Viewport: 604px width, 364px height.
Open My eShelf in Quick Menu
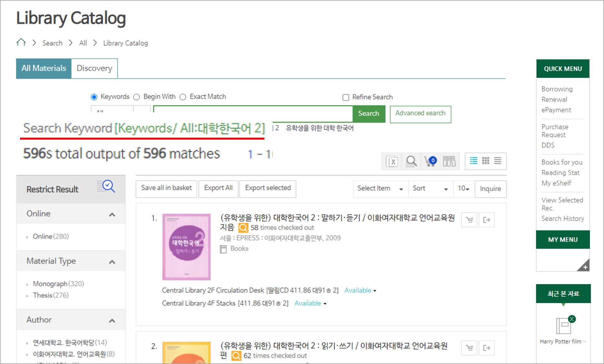[x=556, y=183]
